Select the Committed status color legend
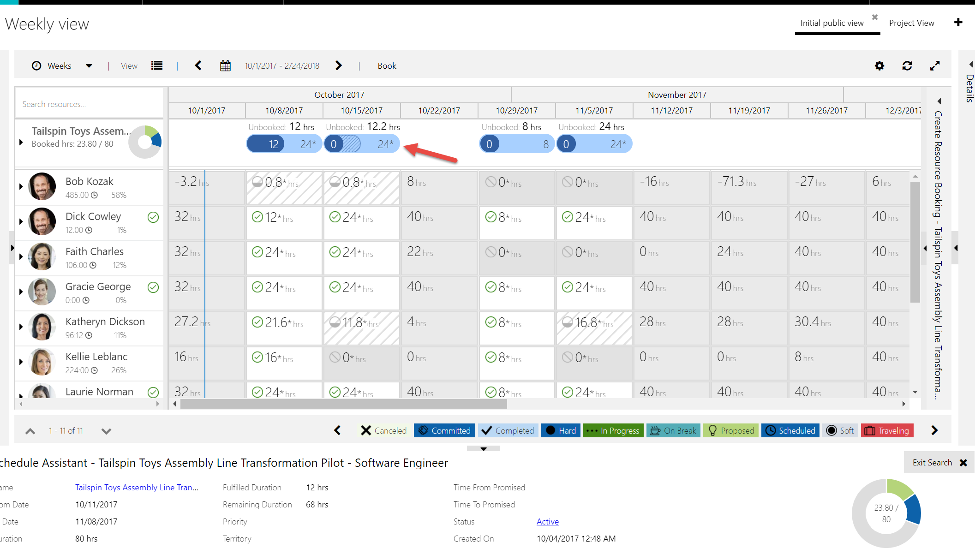 [x=445, y=430]
